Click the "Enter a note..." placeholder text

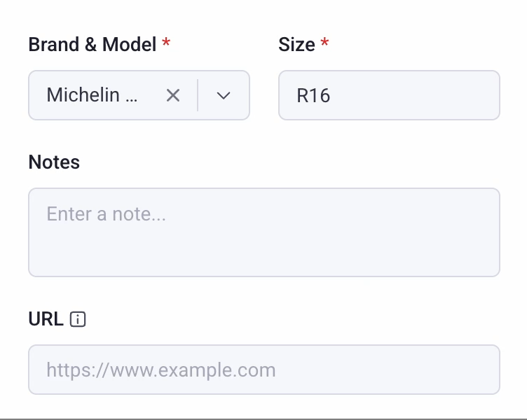pos(107,214)
